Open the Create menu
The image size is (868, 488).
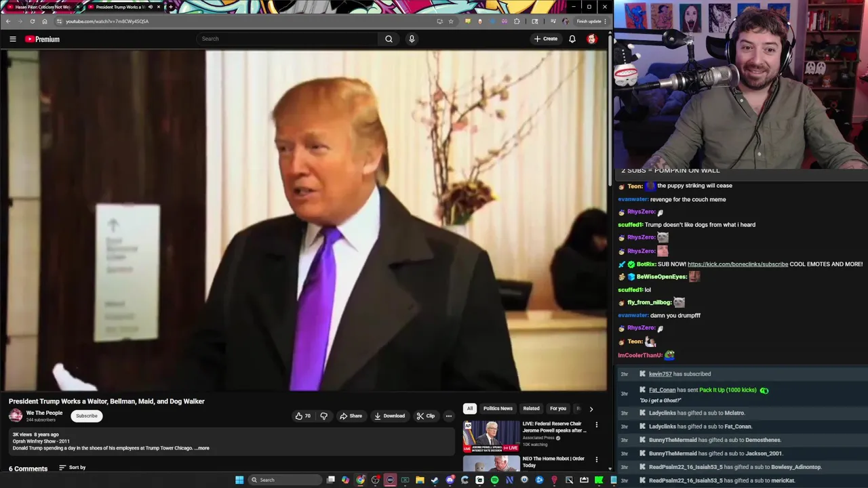(x=545, y=39)
